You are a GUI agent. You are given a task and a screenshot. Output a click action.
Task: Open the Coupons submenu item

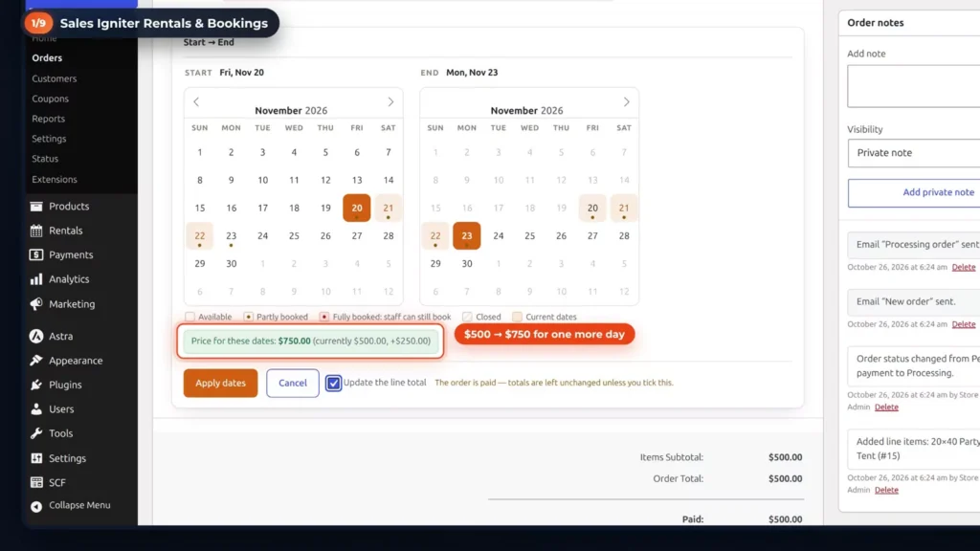click(50, 99)
